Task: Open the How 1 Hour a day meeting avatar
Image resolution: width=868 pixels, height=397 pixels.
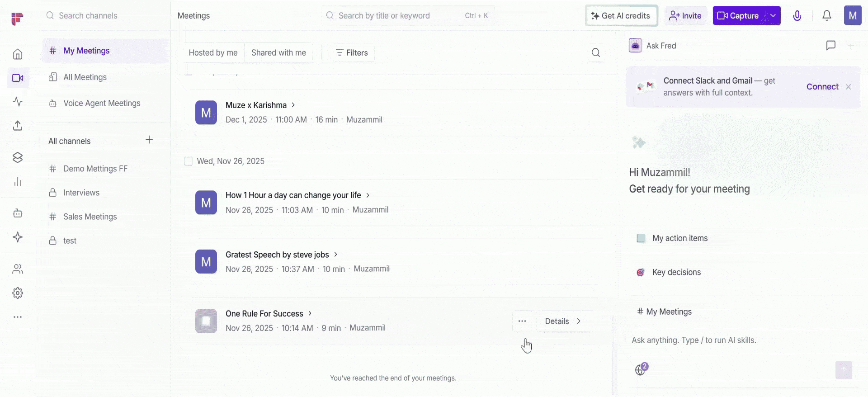Action: tap(206, 203)
